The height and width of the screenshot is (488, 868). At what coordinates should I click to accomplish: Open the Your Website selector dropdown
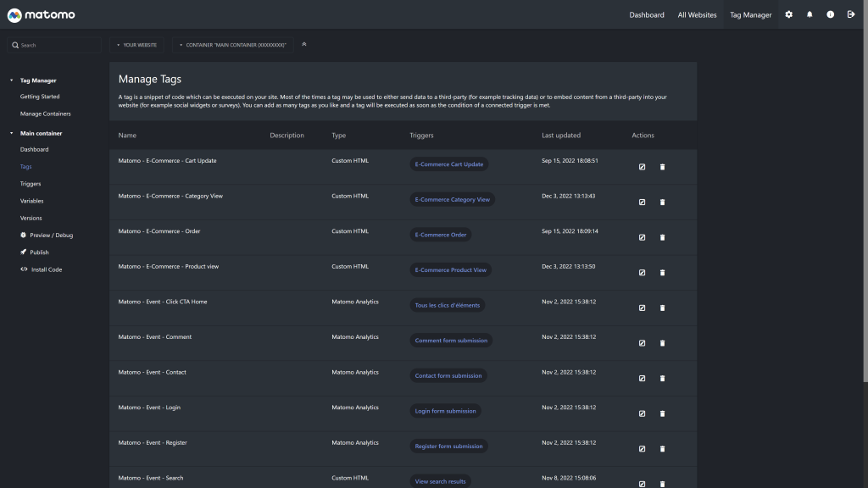pyautogui.click(x=136, y=45)
